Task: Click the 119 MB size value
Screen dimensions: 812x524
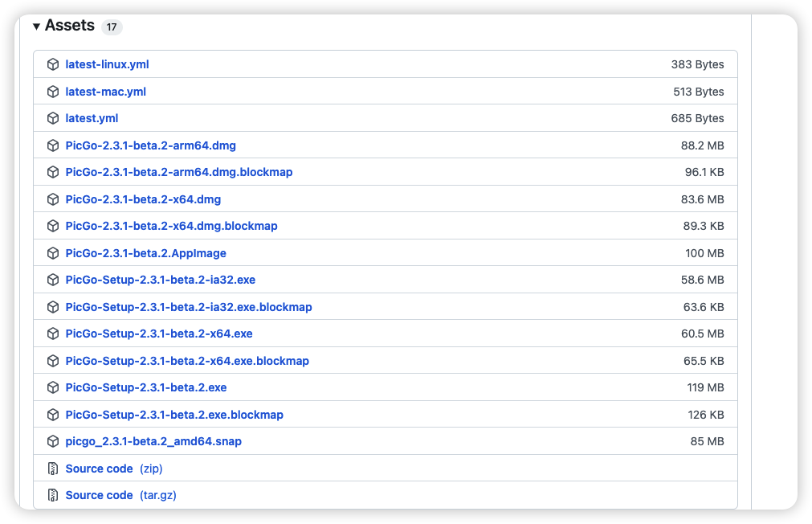Action: pyautogui.click(x=706, y=387)
